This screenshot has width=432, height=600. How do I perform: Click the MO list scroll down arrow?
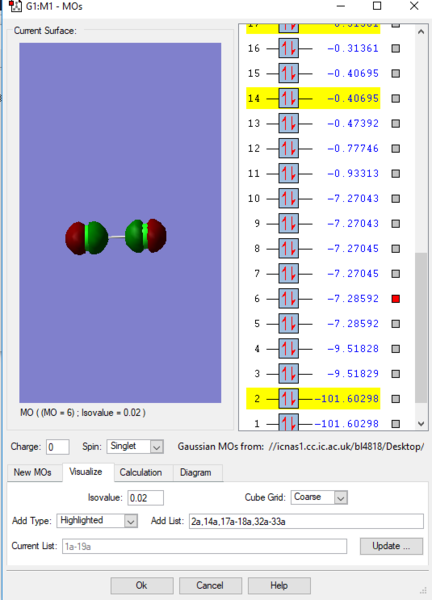pos(421,424)
